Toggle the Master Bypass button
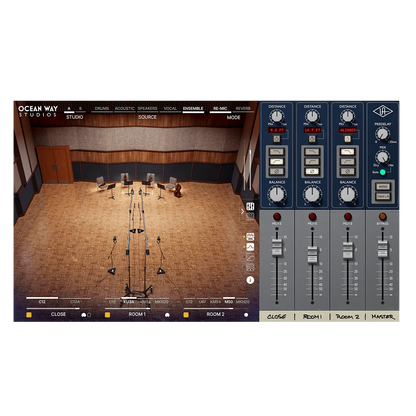Viewport: 416px width, 416px height. pyautogui.click(x=383, y=217)
